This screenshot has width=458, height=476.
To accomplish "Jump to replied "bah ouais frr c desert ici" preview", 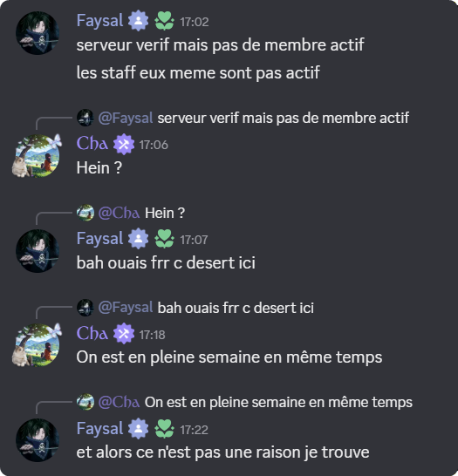I will pyautogui.click(x=236, y=308).
